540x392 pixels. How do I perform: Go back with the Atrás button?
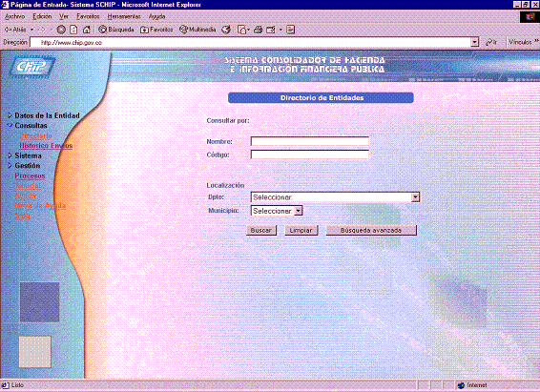pyautogui.click(x=15, y=30)
